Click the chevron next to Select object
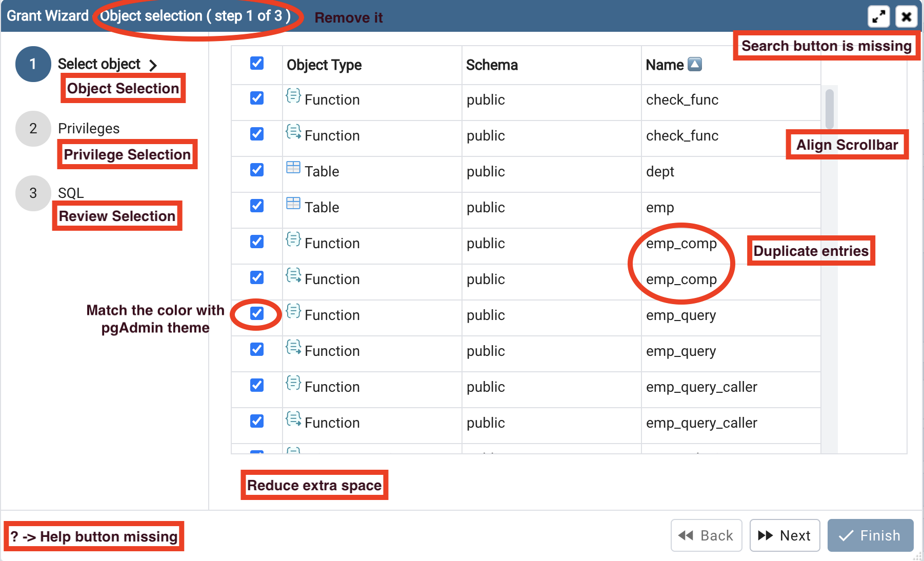This screenshot has width=924, height=561. coord(153,65)
